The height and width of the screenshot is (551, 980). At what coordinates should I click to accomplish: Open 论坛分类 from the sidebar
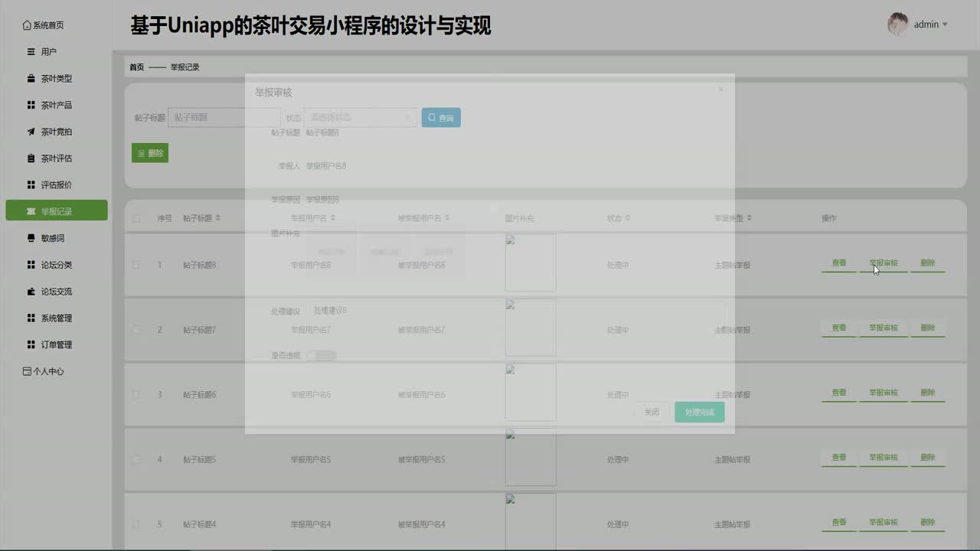click(x=57, y=265)
